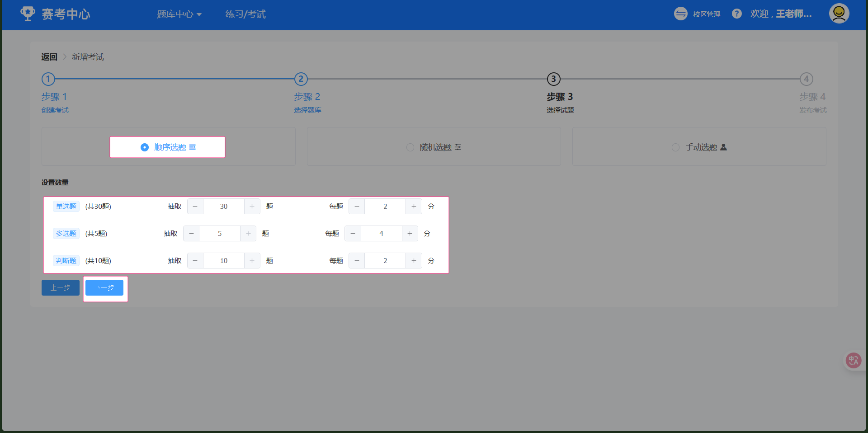Click the trophy logo icon
868x433 pixels.
coord(28,14)
